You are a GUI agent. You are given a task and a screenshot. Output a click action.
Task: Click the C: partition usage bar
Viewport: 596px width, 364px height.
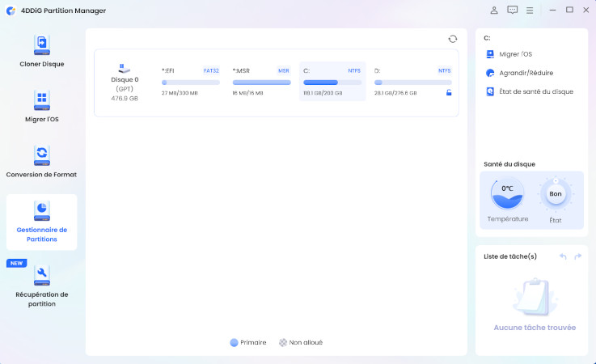(x=332, y=83)
